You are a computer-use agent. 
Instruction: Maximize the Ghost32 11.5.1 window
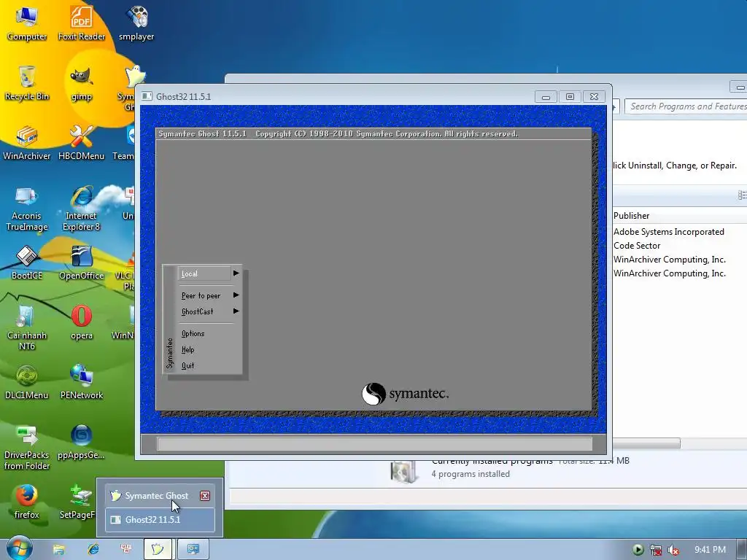pyautogui.click(x=570, y=97)
